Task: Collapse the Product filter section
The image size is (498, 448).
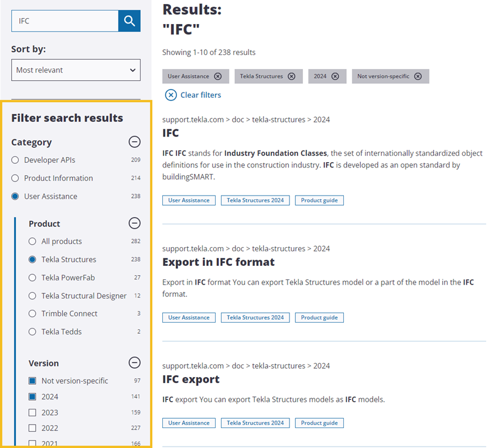Action: [x=134, y=223]
